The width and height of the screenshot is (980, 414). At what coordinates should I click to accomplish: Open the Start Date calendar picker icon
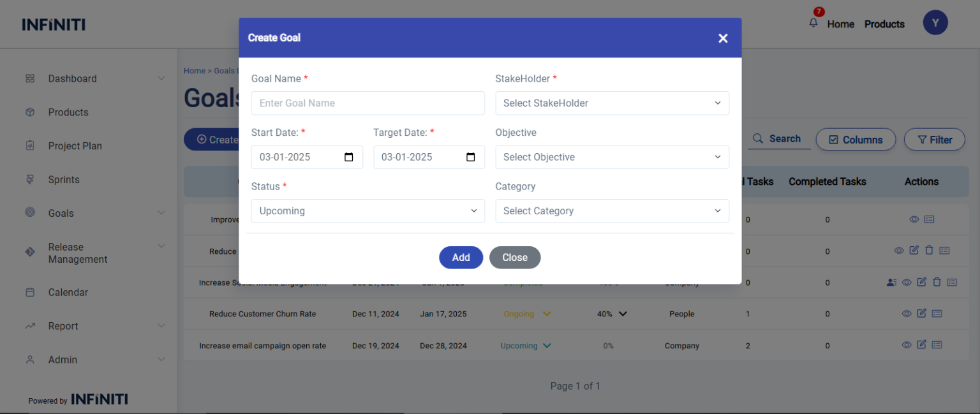(349, 157)
